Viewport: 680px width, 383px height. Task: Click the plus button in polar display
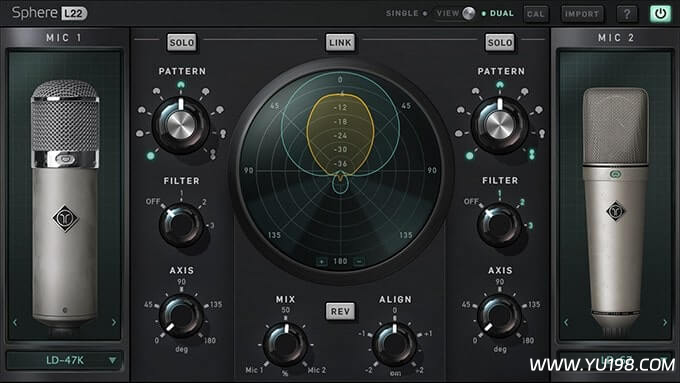321,262
